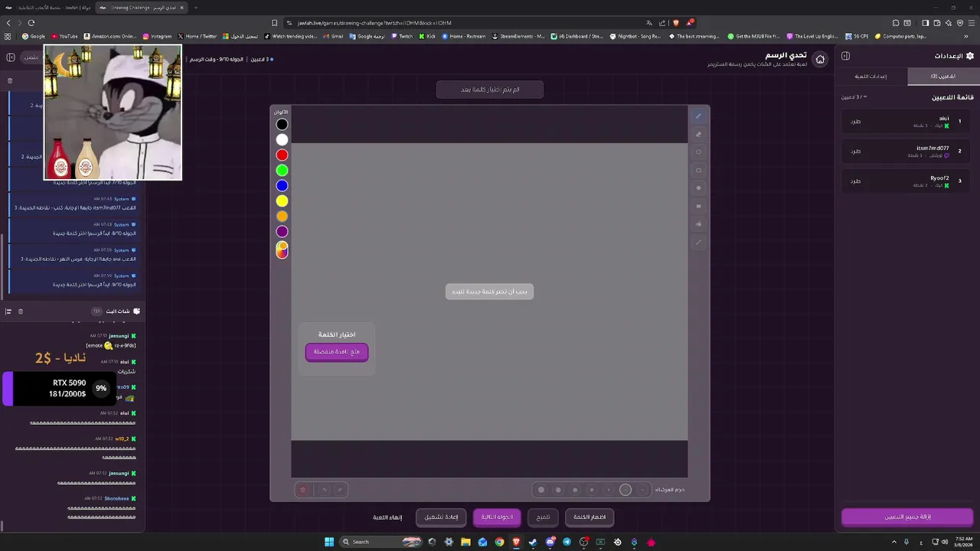Go back in browser history
Viewport: 980px width, 551px height.
[x=8, y=23]
